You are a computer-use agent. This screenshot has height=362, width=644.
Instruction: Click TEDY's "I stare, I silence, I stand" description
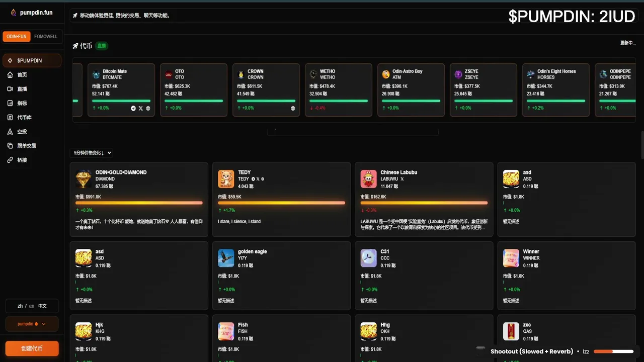239,221
